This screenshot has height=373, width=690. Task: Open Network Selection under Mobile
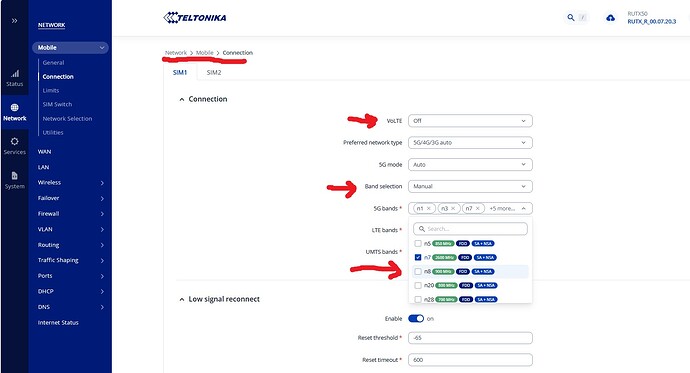[x=67, y=118]
